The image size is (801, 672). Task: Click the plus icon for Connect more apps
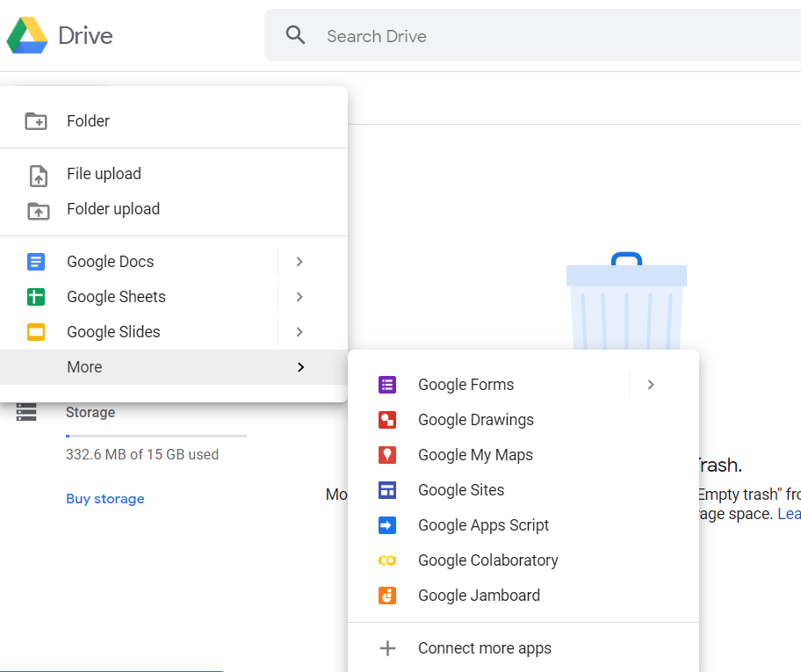[x=387, y=648]
